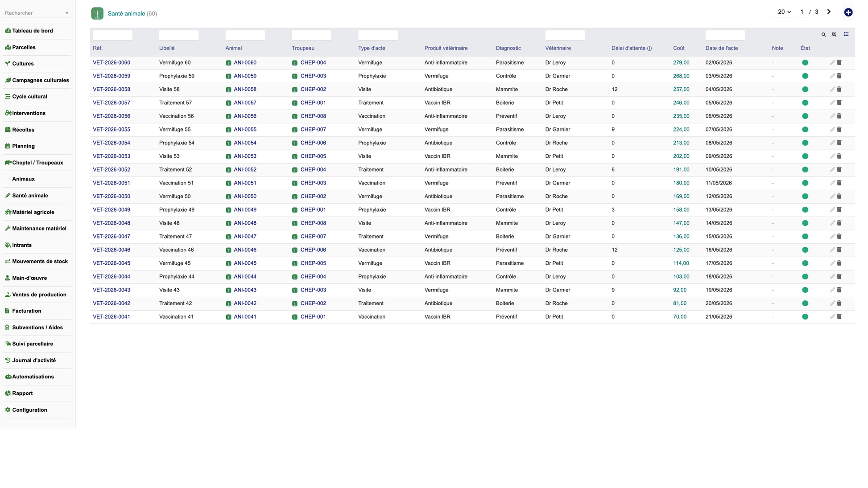868x488 pixels.
Task: Edit row VET-2026-0060 with pencil icon
Action: [832, 63]
